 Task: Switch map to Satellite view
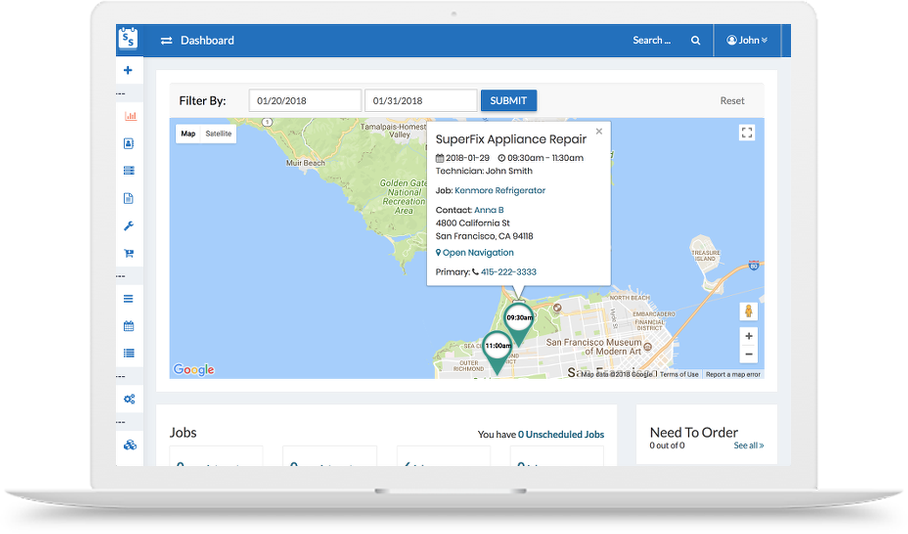tap(218, 134)
